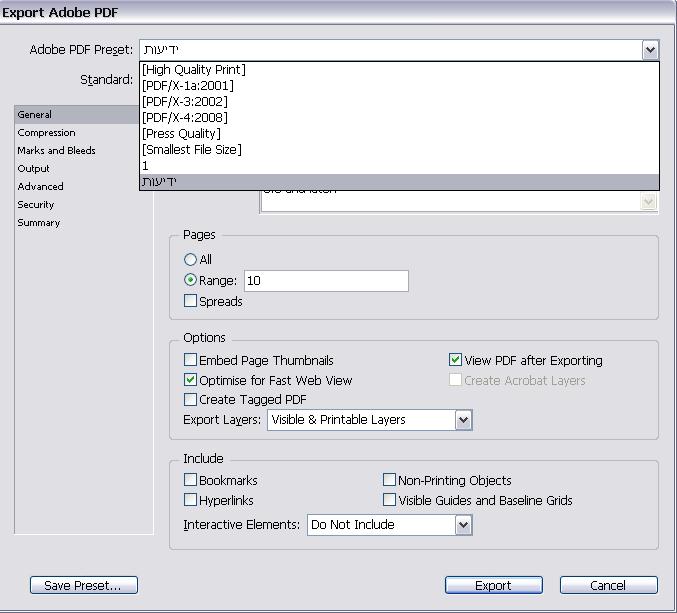This screenshot has height=613, width=677.
Task: Enable the Spreads checkbox
Action: (x=191, y=301)
